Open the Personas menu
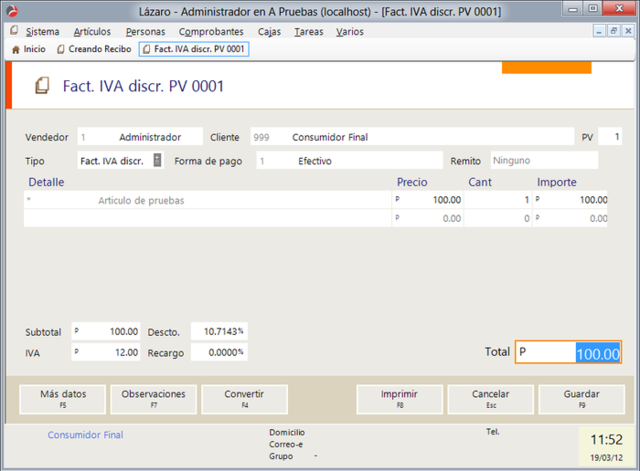640x471 pixels. pos(145,31)
